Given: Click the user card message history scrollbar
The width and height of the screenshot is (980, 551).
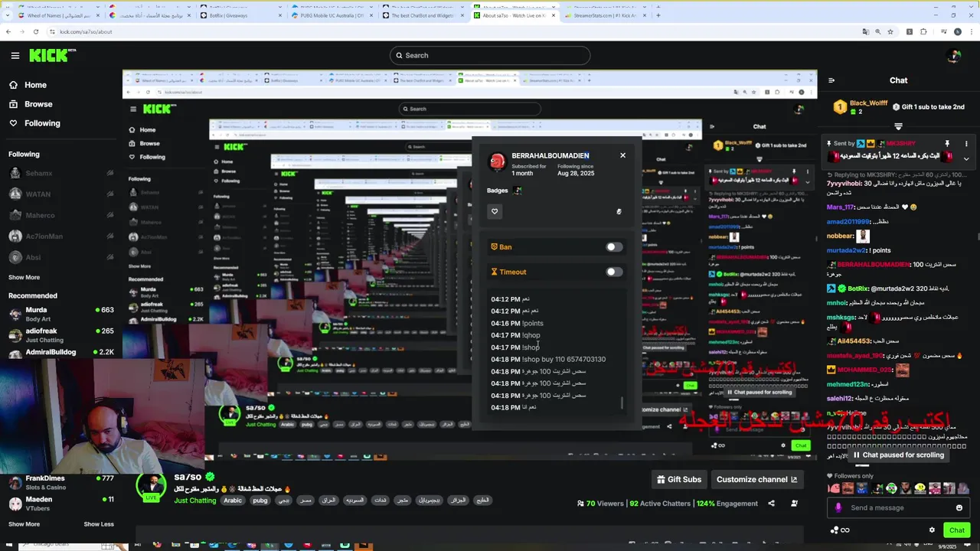Looking at the screenshot, I should 622,403.
